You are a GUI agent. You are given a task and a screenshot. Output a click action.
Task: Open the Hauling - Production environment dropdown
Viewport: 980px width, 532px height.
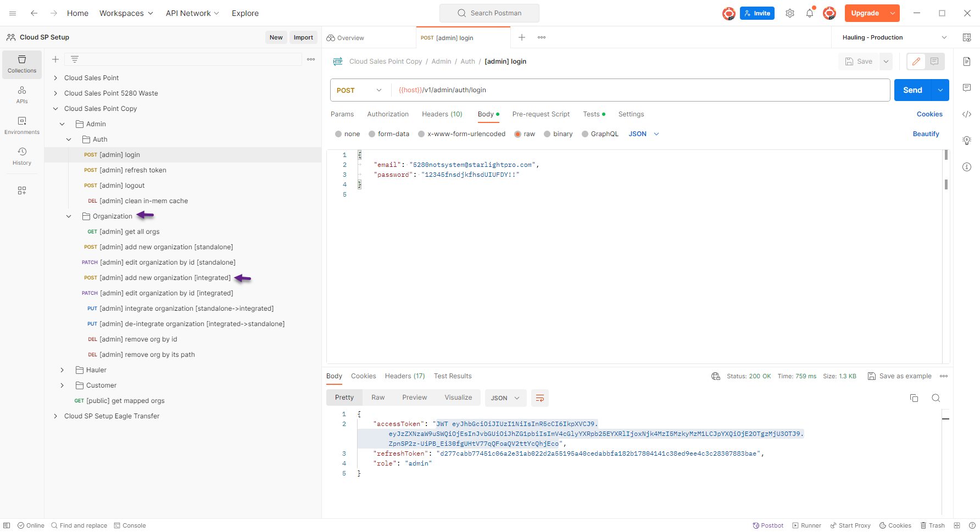[894, 37]
